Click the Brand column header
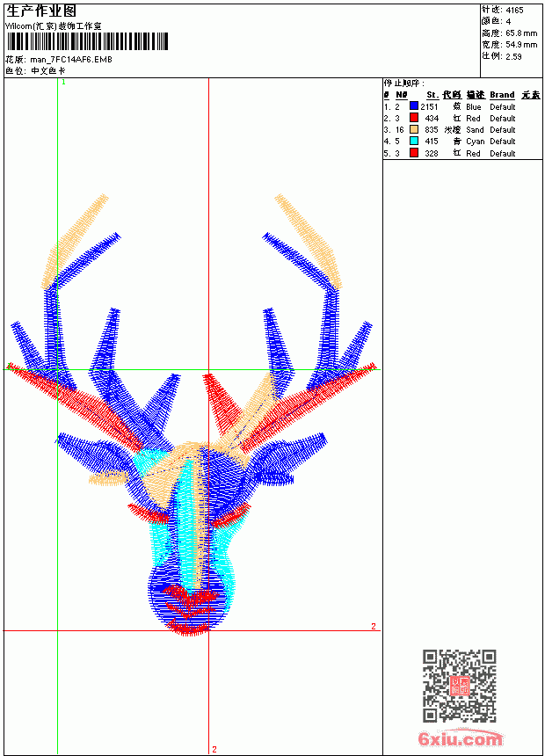 (502, 95)
